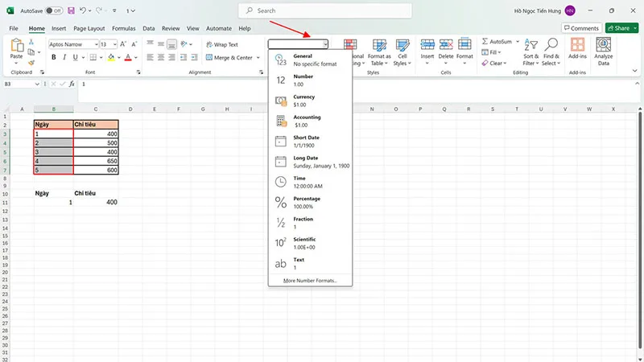Switch to the Formulas tab
This screenshot has height=362, width=644.
click(124, 28)
